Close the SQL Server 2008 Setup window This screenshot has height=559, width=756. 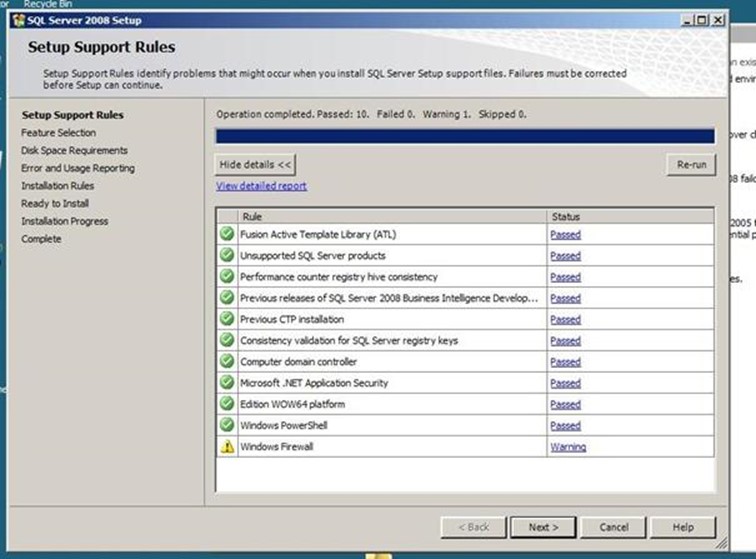(x=718, y=20)
